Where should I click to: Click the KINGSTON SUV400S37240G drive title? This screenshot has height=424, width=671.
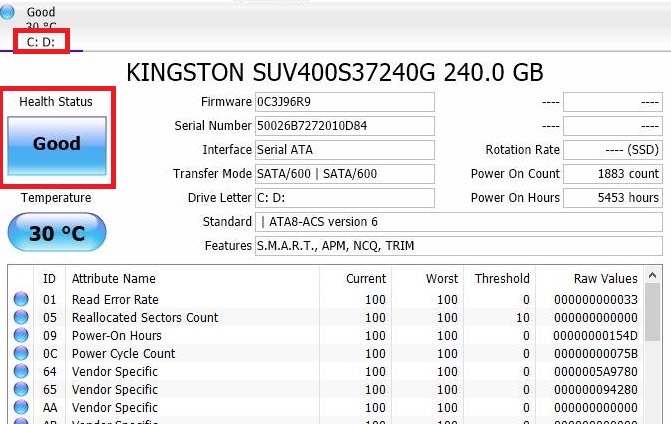335,72
